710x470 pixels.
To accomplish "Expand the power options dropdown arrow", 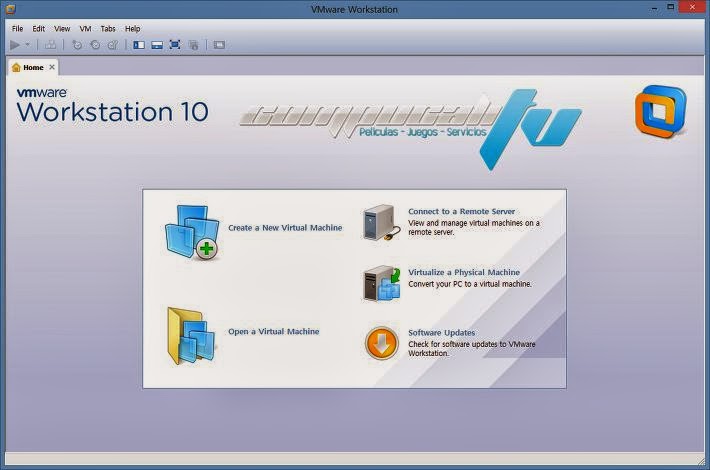I will tap(28, 45).
